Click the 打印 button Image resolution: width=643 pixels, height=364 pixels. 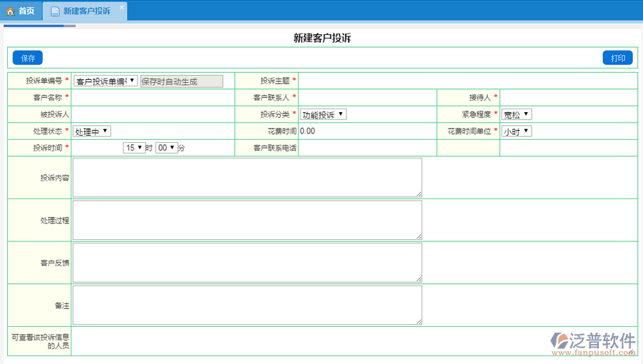(x=617, y=59)
